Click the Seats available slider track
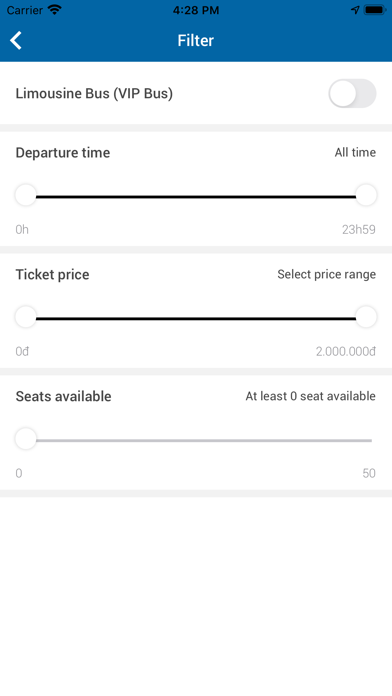 click(x=204, y=441)
